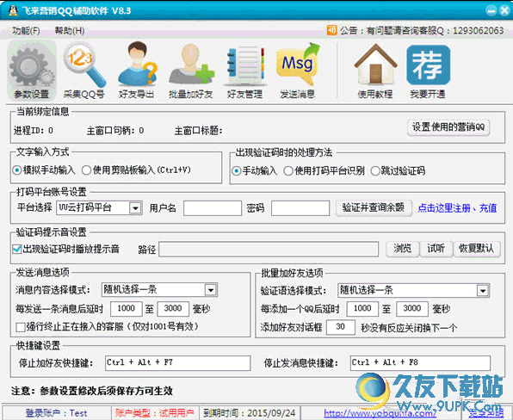513x420 pixels.
Task: Close the 飞来营销QQ辅助软件 window
Action: pyautogui.click(x=504, y=11)
